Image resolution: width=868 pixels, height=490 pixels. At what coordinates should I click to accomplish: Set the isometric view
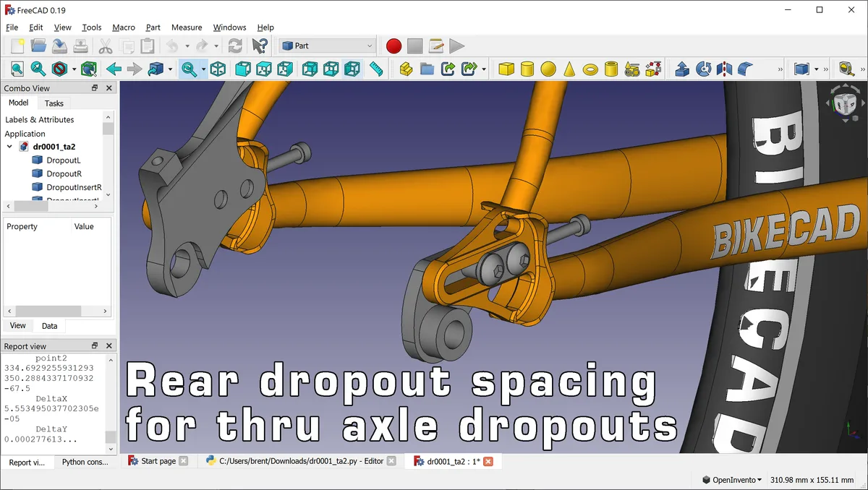pos(218,69)
